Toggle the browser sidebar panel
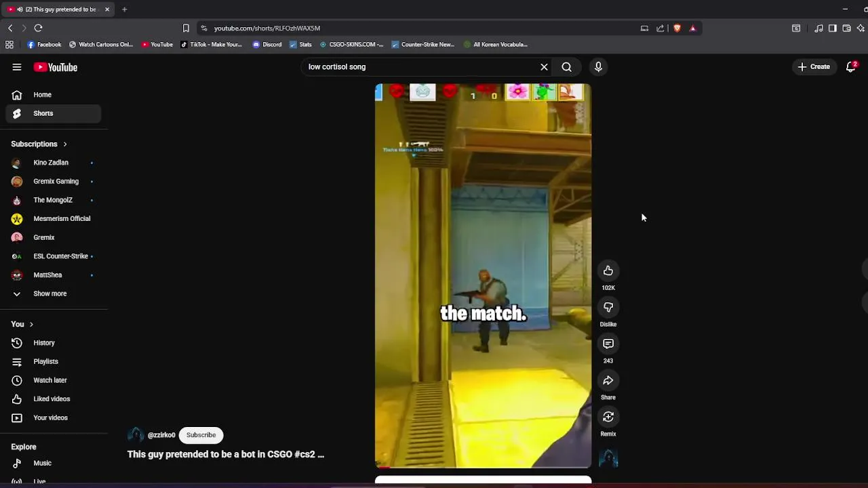The image size is (868, 488). [833, 28]
